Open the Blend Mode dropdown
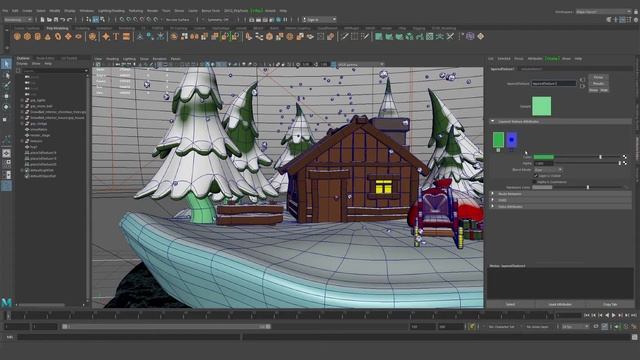 coord(548,169)
